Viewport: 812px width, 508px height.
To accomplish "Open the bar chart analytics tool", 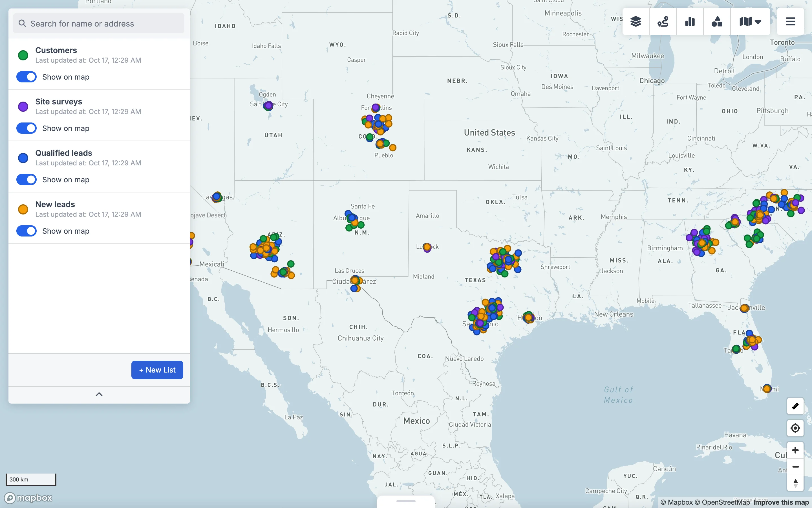I will (x=690, y=21).
